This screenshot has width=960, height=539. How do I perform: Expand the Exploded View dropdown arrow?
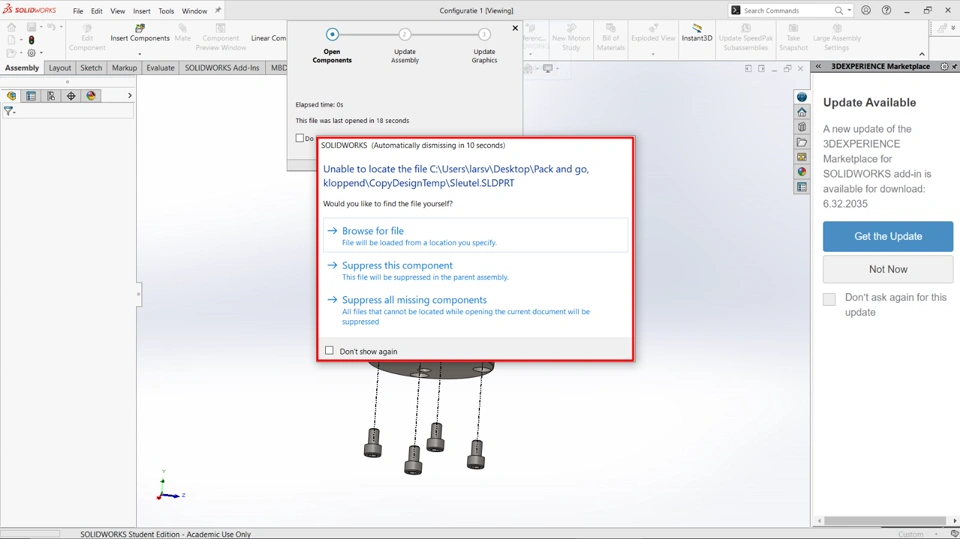[x=653, y=54]
